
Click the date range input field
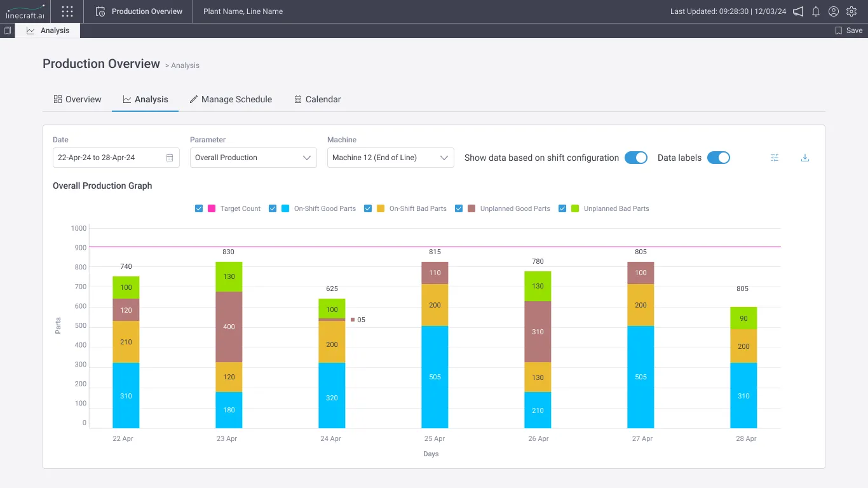click(x=116, y=158)
